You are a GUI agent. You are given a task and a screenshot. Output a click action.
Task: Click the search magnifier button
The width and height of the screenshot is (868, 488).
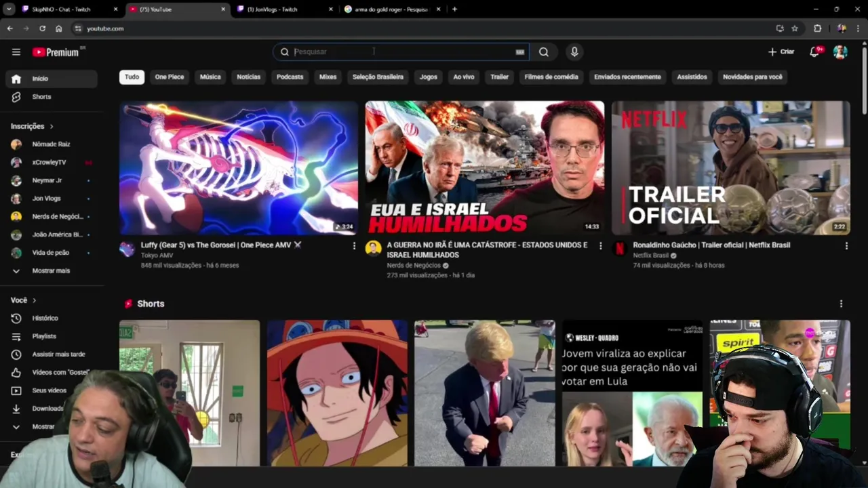544,52
